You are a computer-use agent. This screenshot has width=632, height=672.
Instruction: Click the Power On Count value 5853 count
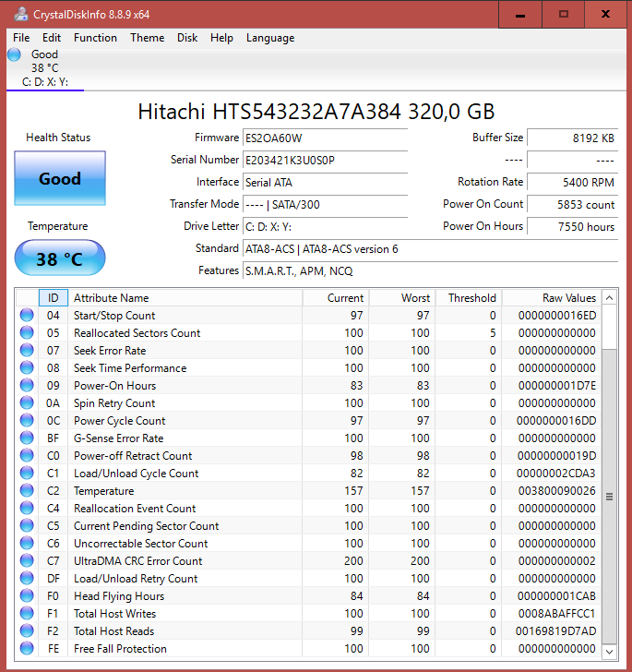pos(572,205)
